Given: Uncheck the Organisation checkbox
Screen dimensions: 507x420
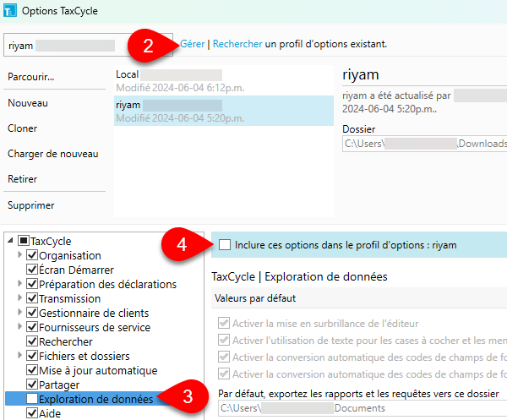Looking at the screenshot, I should 32,255.
